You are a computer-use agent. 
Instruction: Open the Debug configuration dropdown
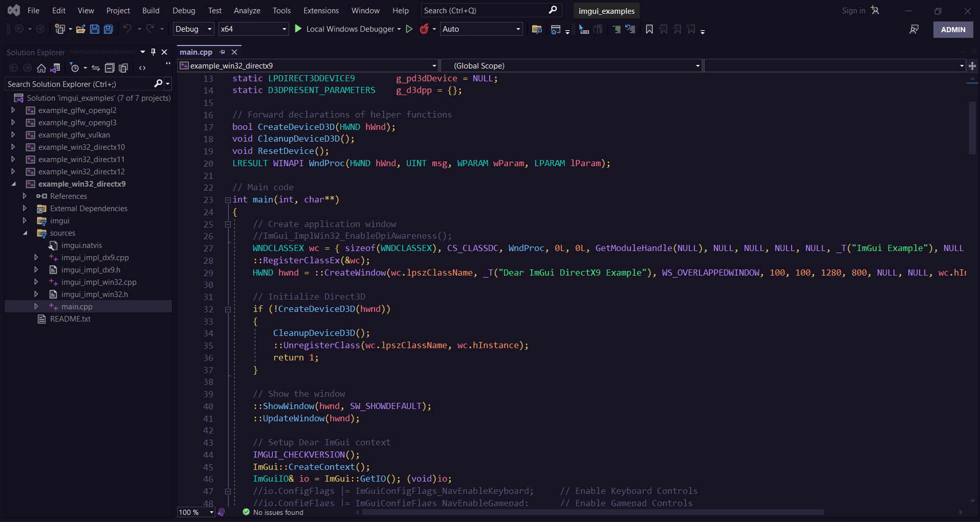(x=193, y=29)
